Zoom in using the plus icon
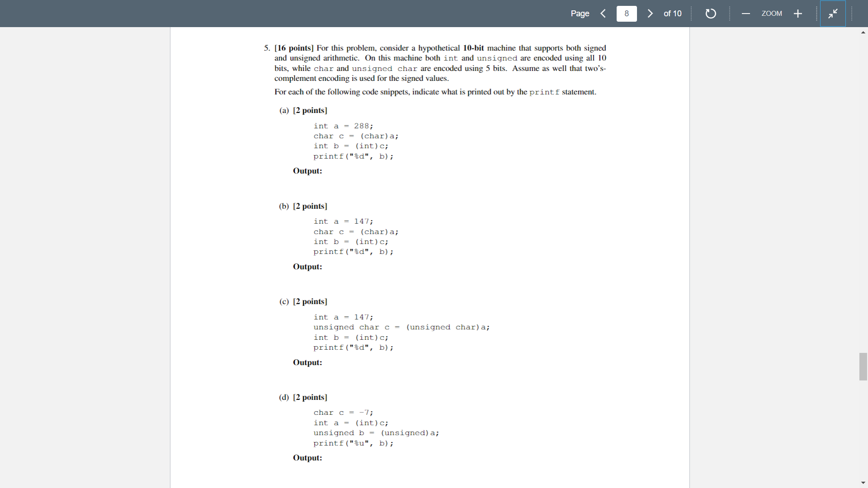868x488 pixels. [x=798, y=14]
